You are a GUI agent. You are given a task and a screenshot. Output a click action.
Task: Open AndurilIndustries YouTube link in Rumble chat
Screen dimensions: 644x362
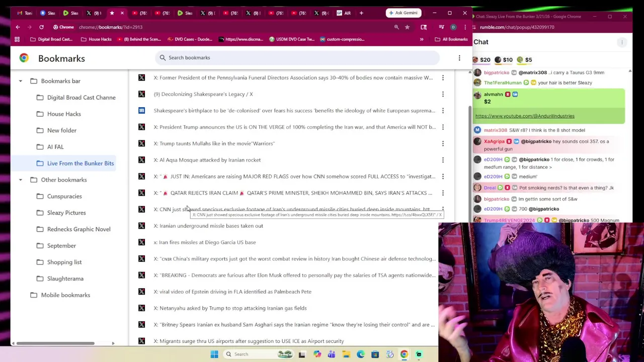pos(525,116)
